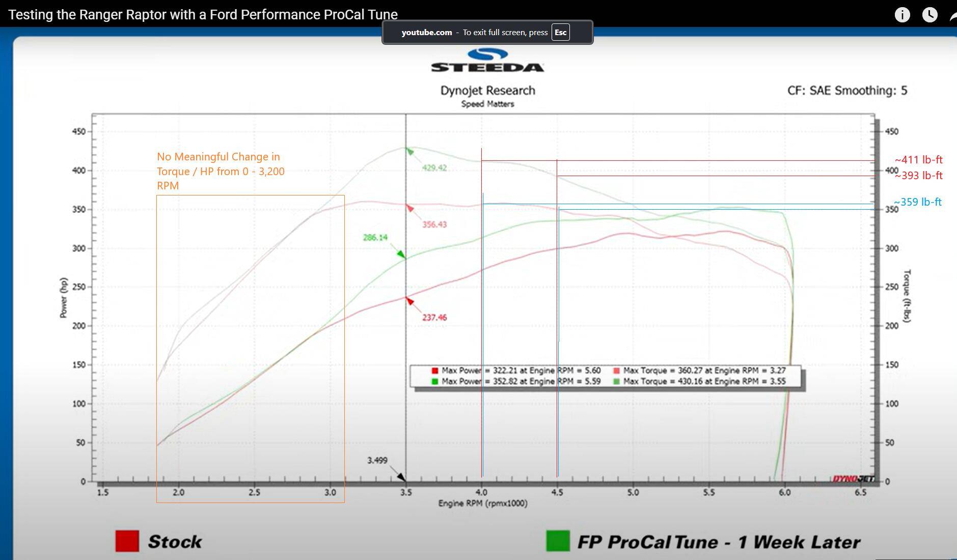Click the 286.14 green power value

pos(375,238)
